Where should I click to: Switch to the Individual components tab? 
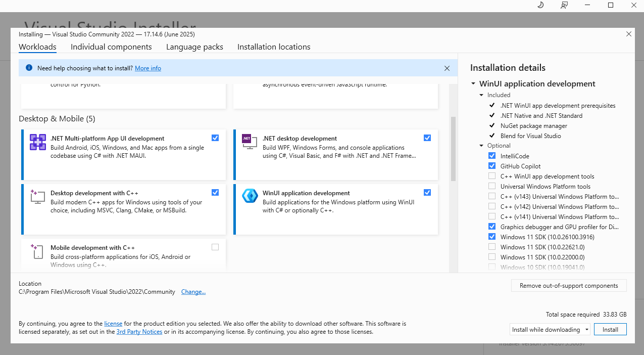pyautogui.click(x=111, y=47)
